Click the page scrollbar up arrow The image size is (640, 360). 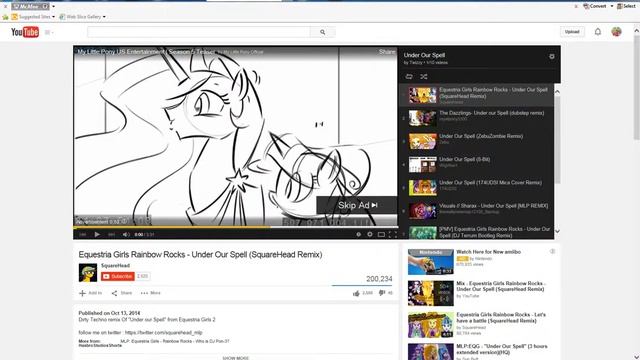(x=636, y=31)
